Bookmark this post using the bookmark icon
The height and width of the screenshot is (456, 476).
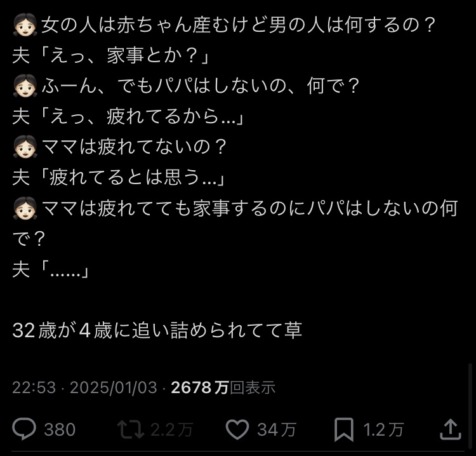click(x=343, y=429)
